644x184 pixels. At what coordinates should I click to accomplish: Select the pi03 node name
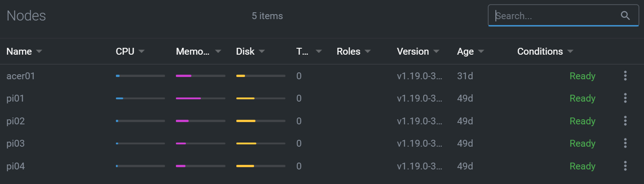15,143
